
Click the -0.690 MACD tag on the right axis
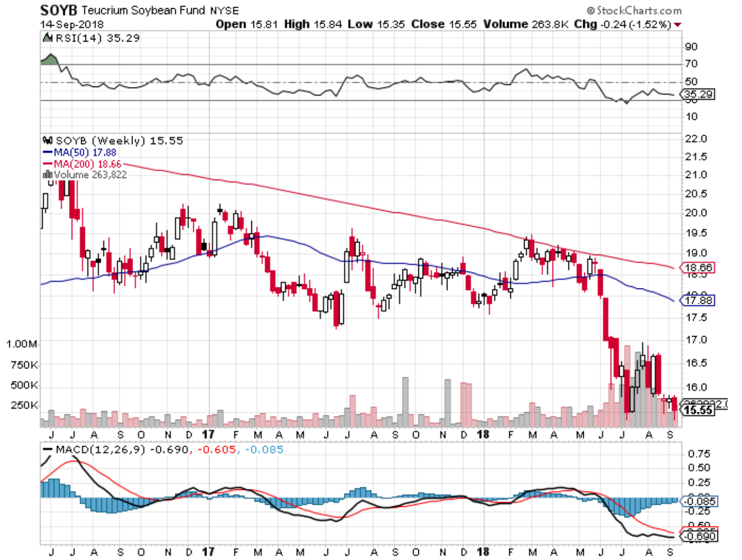[698, 536]
